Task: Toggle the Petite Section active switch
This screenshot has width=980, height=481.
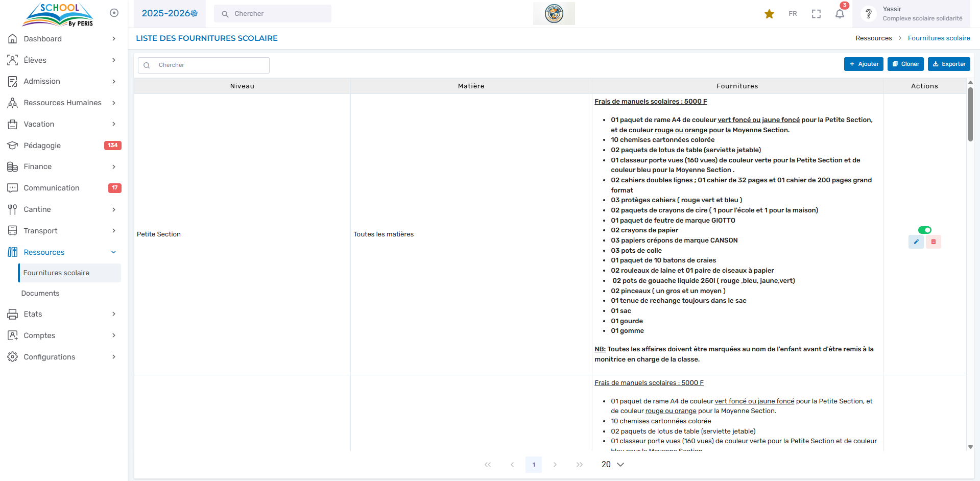Action: tap(924, 230)
